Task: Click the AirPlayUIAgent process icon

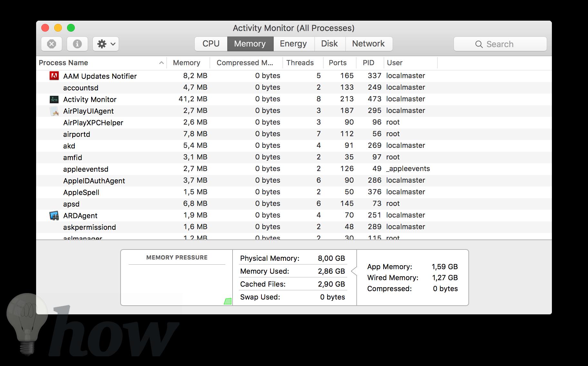Action: coord(54,111)
